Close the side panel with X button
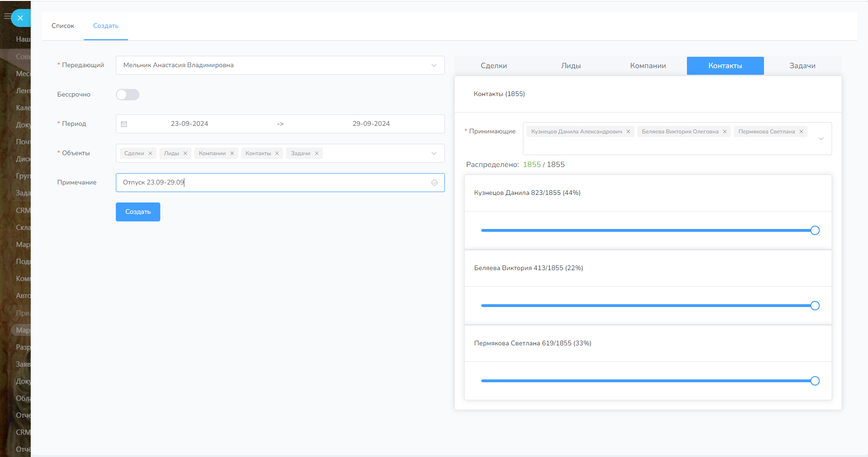 [x=20, y=18]
